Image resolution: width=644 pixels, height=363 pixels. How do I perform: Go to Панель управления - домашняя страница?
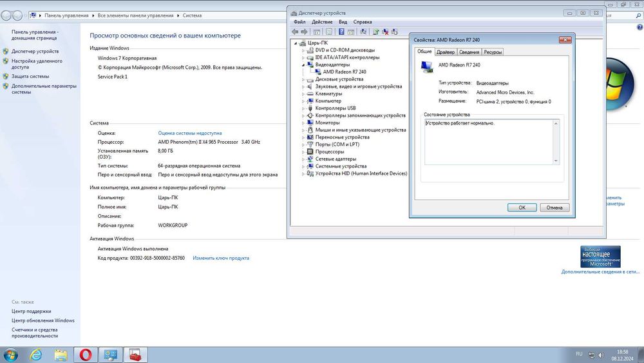35,35
